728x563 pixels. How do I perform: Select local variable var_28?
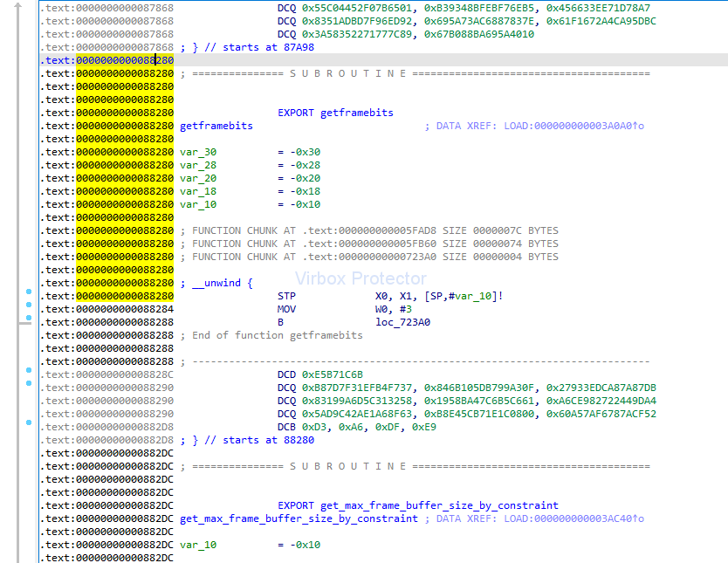[198, 165]
